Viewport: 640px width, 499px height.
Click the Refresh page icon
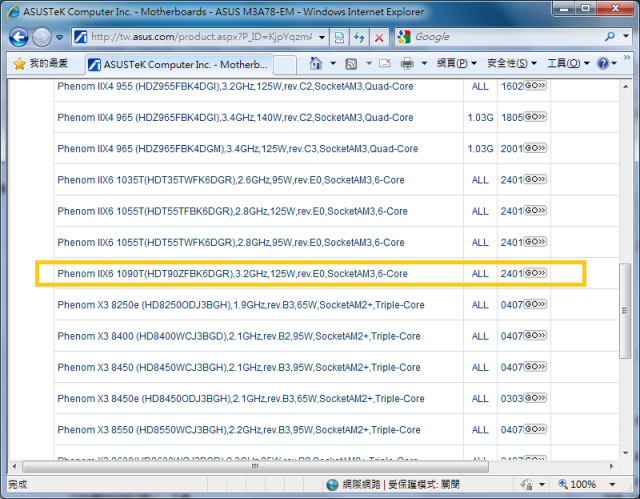tap(359, 38)
